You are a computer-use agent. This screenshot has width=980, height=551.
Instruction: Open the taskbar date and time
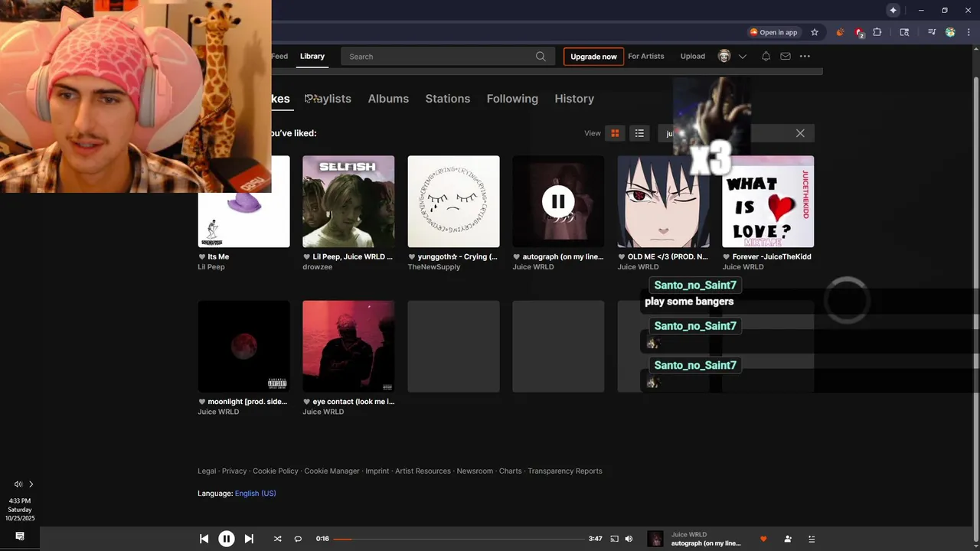tap(20, 509)
